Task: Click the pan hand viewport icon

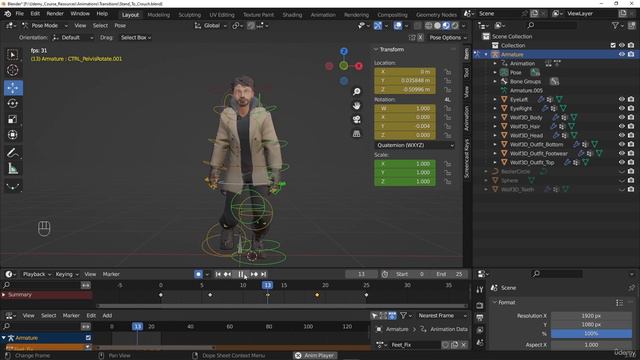Action: coord(356,105)
